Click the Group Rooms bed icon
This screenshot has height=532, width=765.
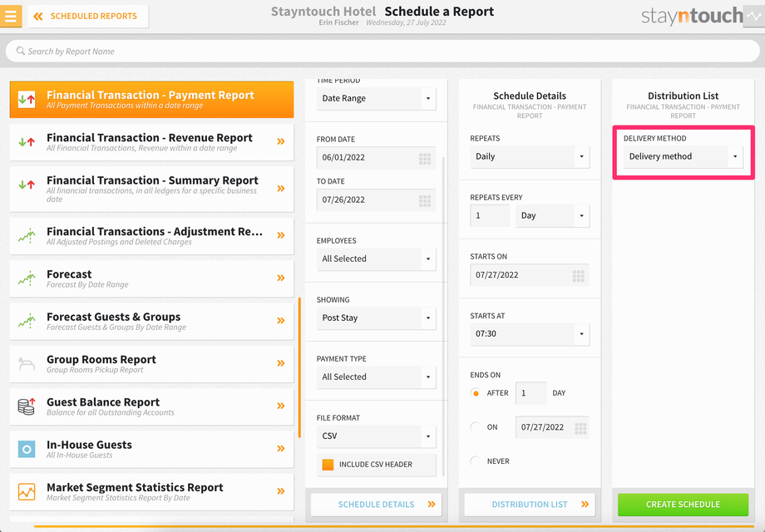point(27,364)
